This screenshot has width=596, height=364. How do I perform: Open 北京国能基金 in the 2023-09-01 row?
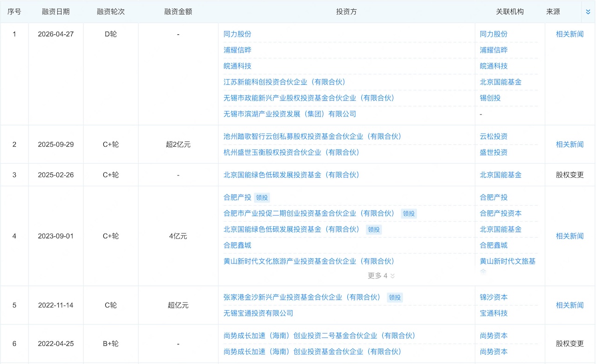click(x=501, y=229)
